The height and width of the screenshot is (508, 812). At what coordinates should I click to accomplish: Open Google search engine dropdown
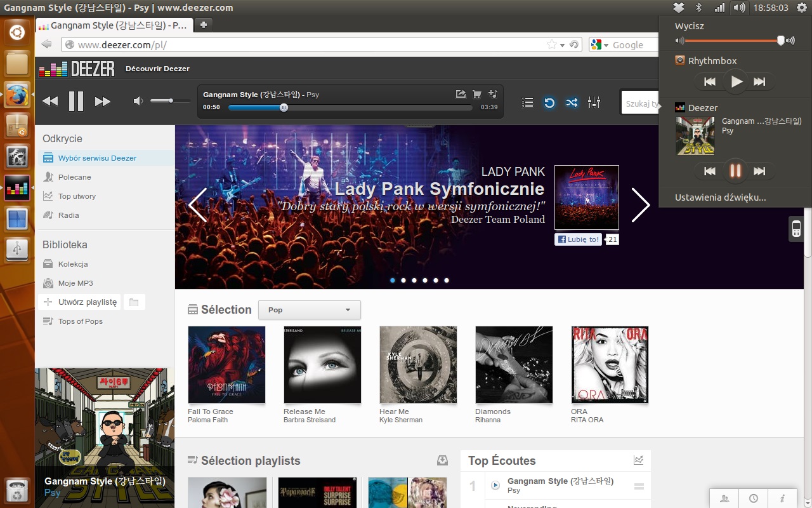pos(599,45)
